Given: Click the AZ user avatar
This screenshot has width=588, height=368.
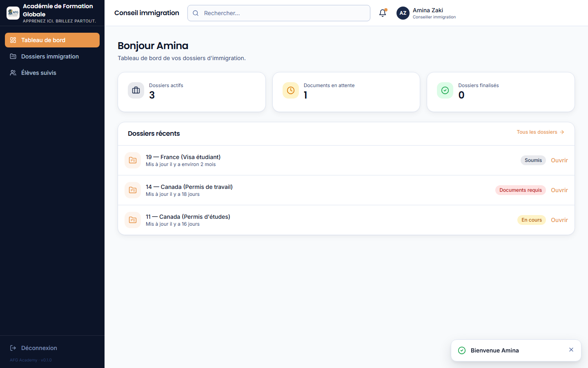Looking at the screenshot, I should coord(403,13).
